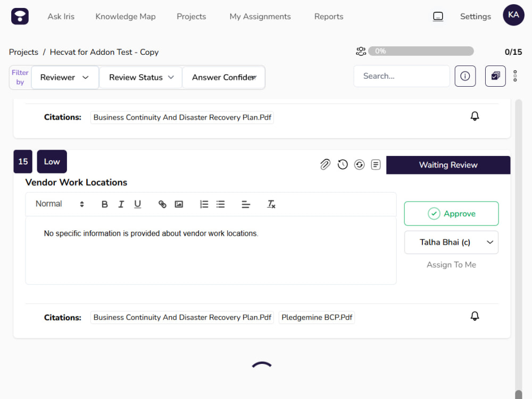Insert a hyperlink via link icon
This screenshot has width=532, height=399.
pos(162,204)
